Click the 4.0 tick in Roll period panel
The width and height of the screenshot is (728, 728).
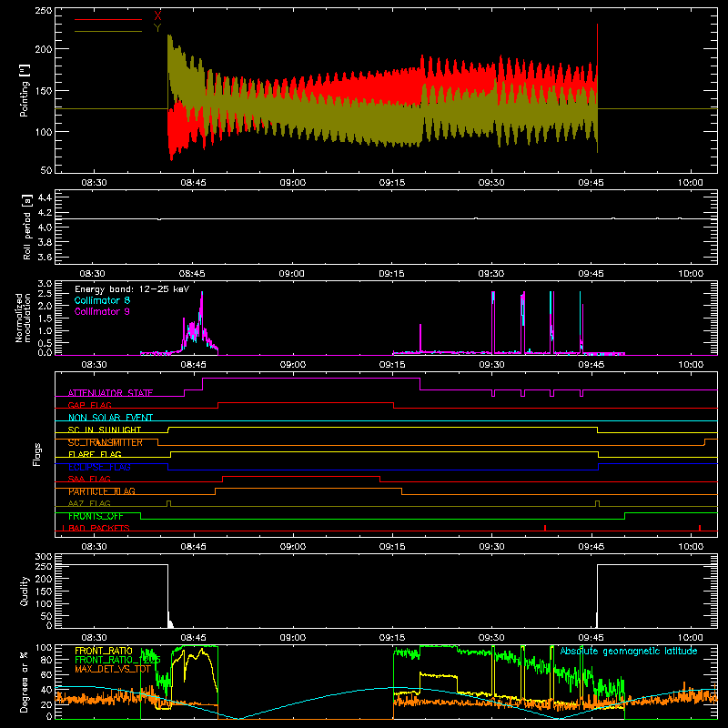tap(45, 227)
